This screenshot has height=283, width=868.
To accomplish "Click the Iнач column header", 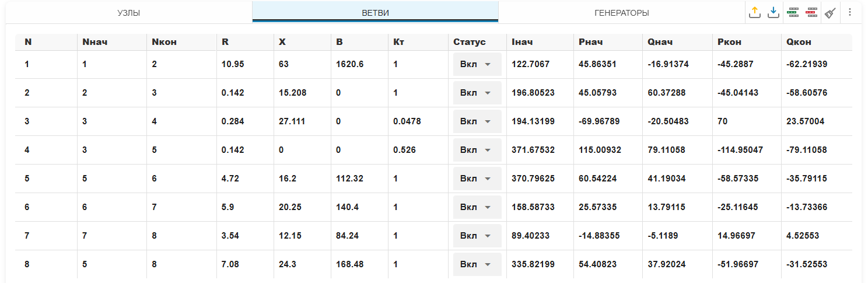I will [522, 42].
